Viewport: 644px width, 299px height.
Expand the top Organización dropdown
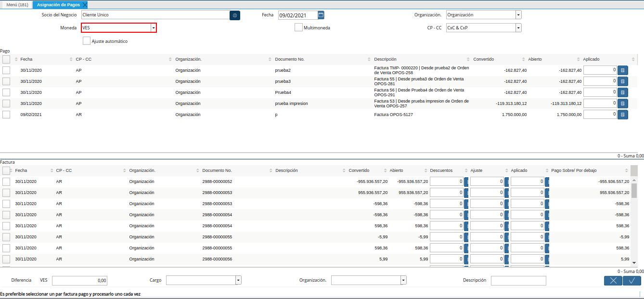tap(518, 15)
